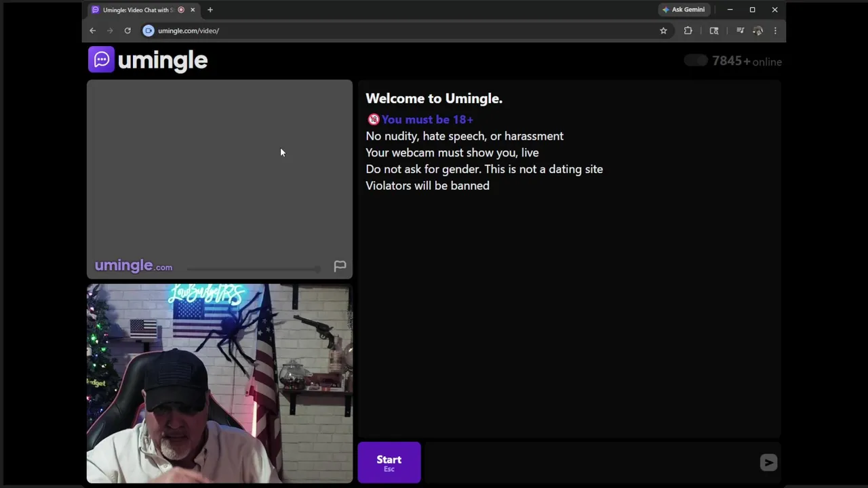Image resolution: width=868 pixels, height=488 pixels.
Task: Click the 'Welcome to Umingle.' heading
Action: click(434, 98)
